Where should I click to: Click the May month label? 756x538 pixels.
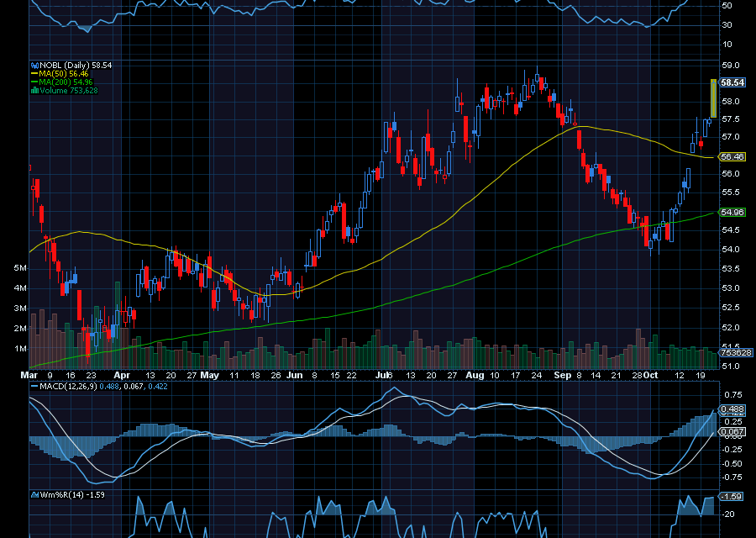pos(210,376)
